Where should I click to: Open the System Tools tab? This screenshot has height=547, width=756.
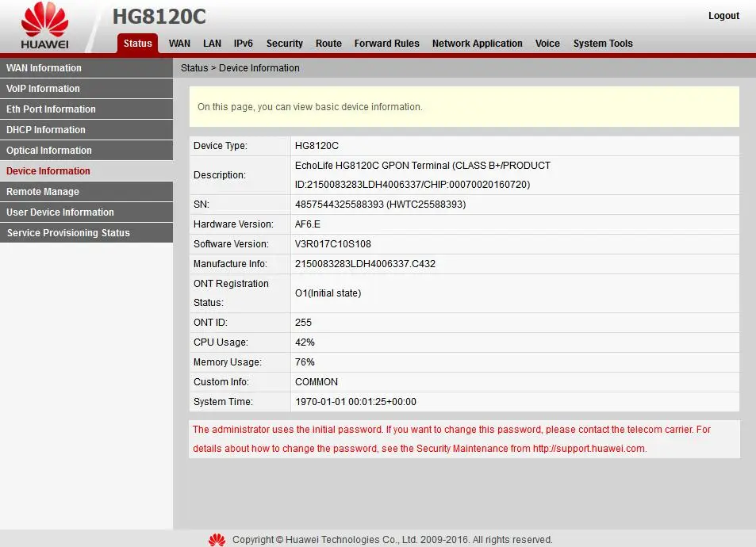pyautogui.click(x=603, y=44)
